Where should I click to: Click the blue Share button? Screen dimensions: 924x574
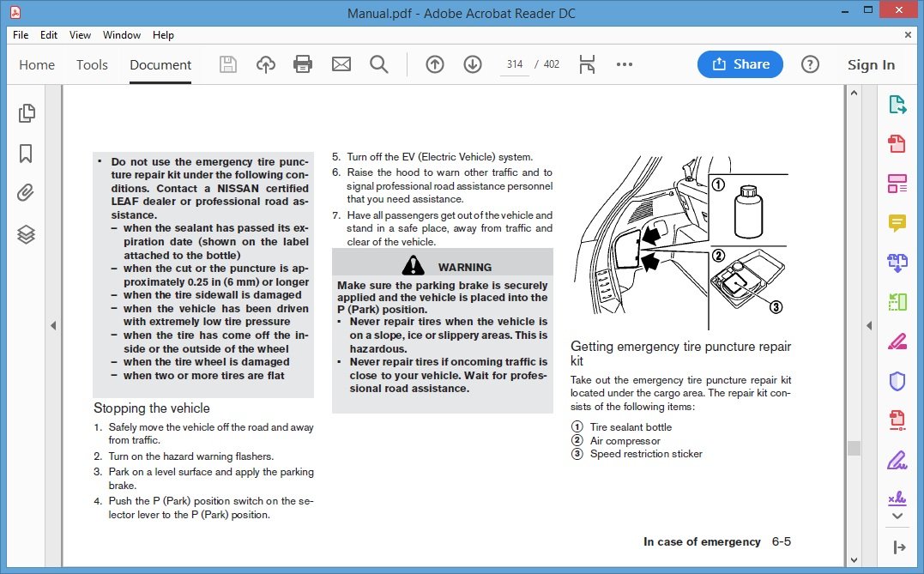(740, 64)
